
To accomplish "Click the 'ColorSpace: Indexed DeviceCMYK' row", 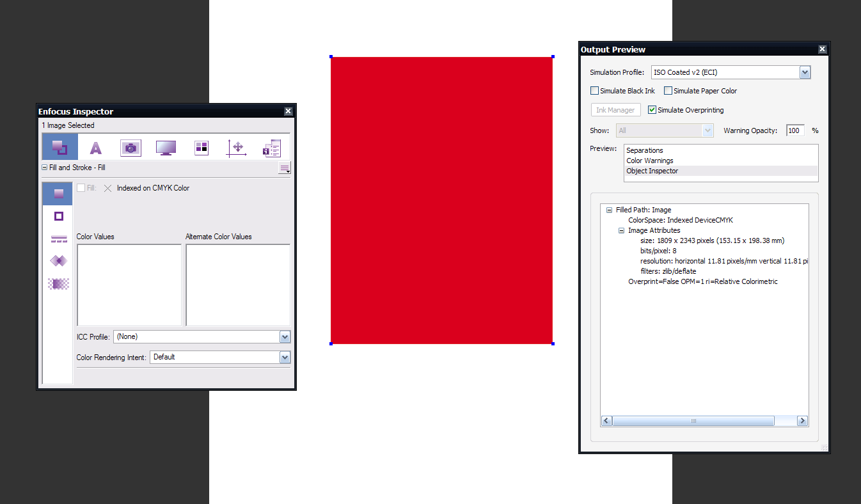I will (681, 220).
